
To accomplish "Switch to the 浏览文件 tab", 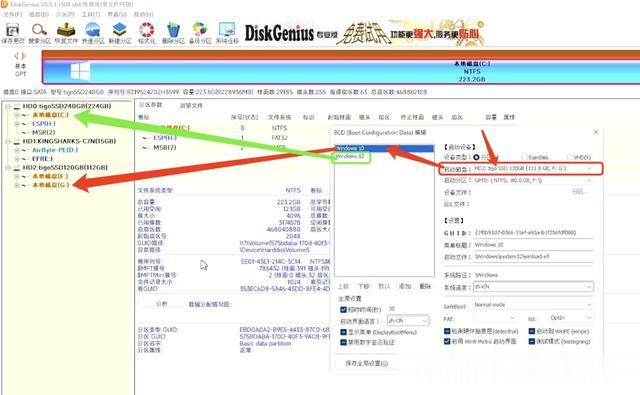I will pyautogui.click(x=191, y=106).
